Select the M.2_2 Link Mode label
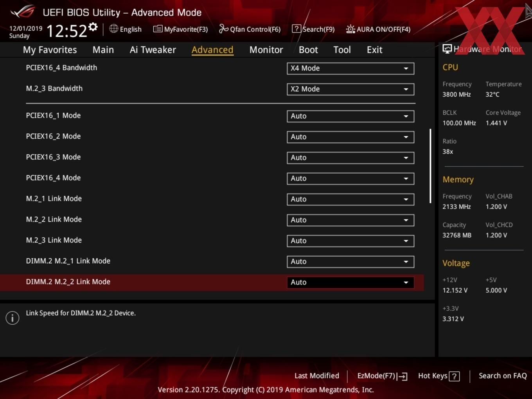The image size is (532, 399). tap(54, 219)
